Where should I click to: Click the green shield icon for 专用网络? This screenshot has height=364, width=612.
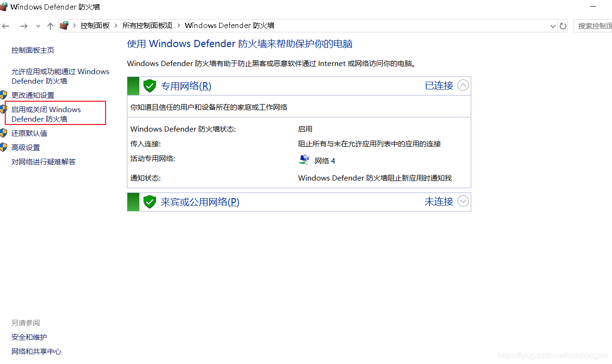[150, 86]
